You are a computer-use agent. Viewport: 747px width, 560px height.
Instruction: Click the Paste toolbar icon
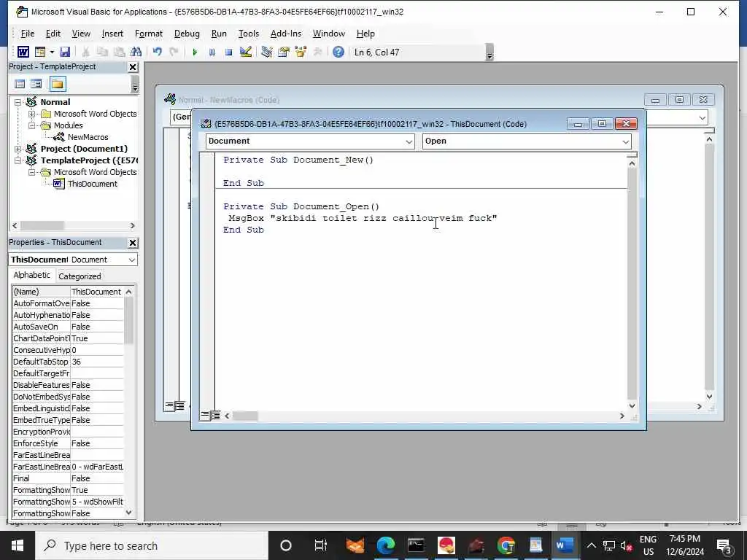click(119, 52)
